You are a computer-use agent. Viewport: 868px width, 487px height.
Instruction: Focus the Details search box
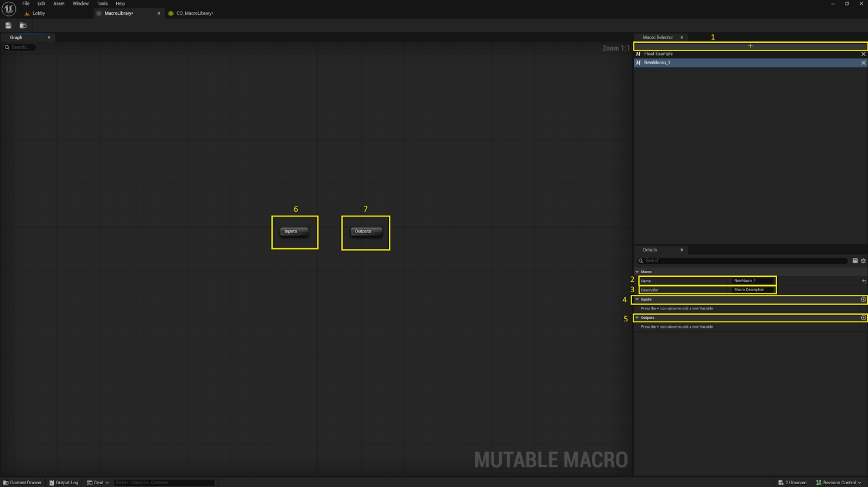pyautogui.click(x=742, y=261)
